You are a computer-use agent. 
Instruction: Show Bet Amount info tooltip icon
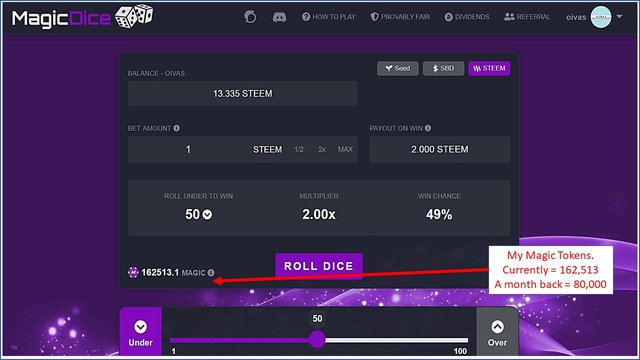point(176,128)
